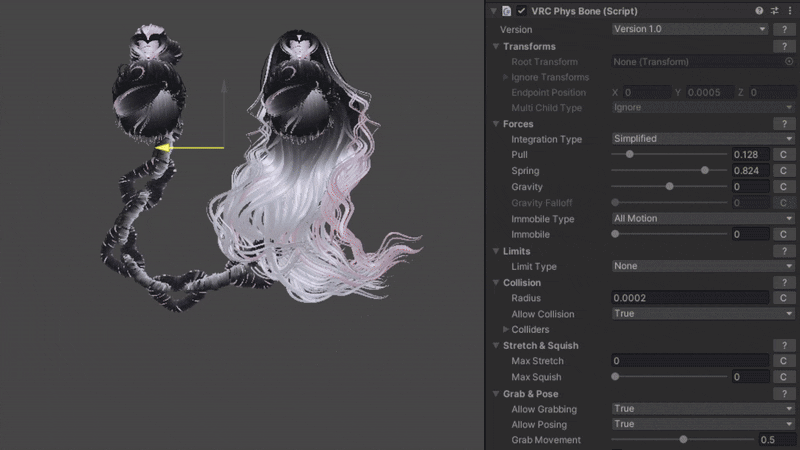Click the C curve button next to Spring
Image resolution: width=800 pixels, height=450 pixels.
tap(784, 171)
